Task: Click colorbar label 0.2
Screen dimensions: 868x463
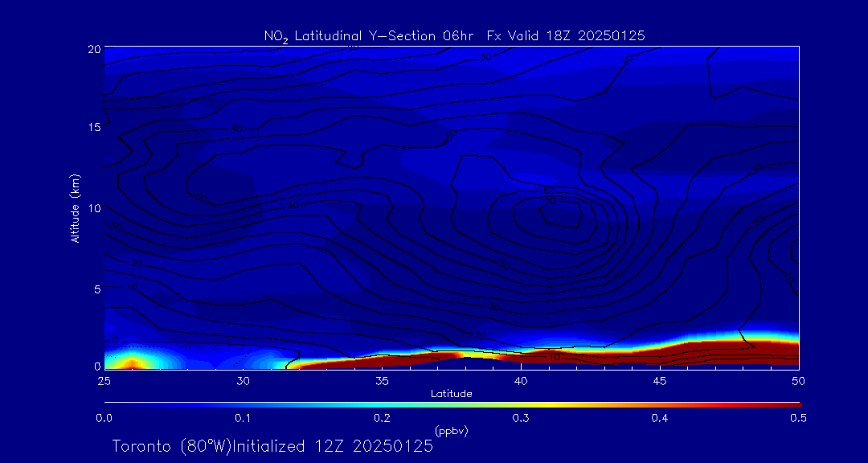Action: click(383, 419)
